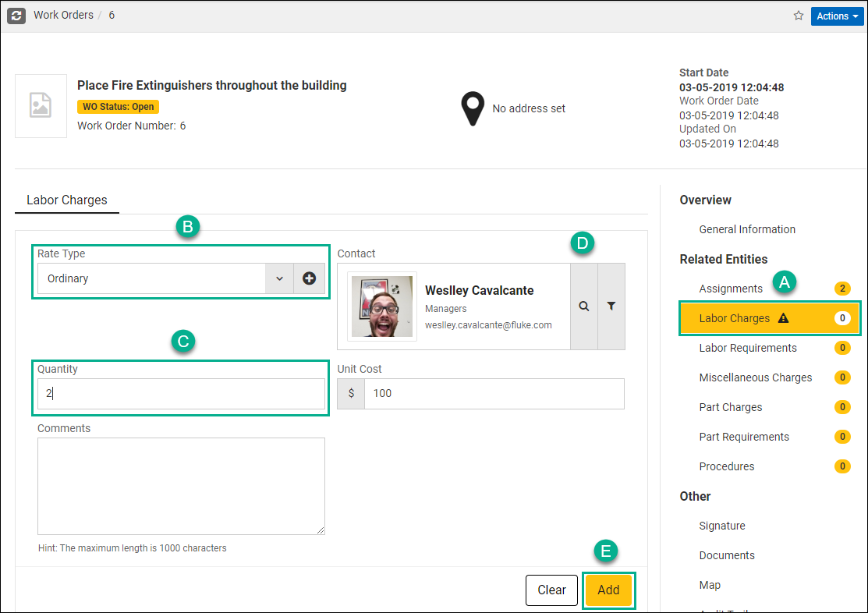Open Map under Other
The height and width of the screenshot is (613, 868).
pos(710,585)
